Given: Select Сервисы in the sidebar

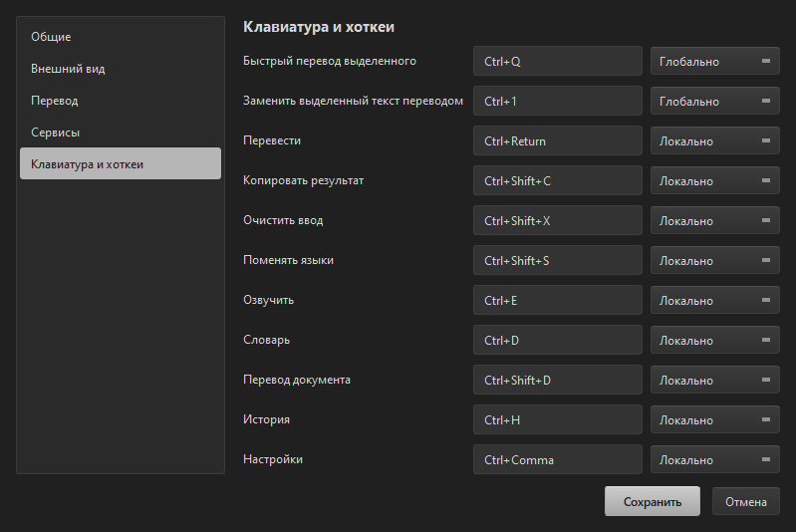Looking at the screenshot, I should click(121, 133).
